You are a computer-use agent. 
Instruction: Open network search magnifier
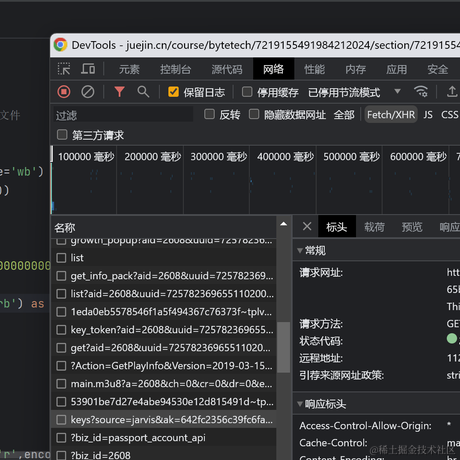pyautogui.click(x=143, y=92)
